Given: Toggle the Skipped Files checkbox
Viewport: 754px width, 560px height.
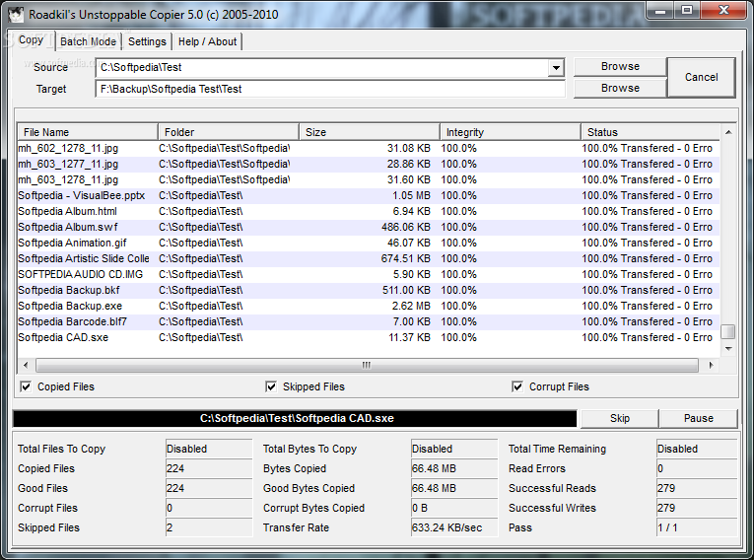Looking at the screenshot, I should coord(271,386).
